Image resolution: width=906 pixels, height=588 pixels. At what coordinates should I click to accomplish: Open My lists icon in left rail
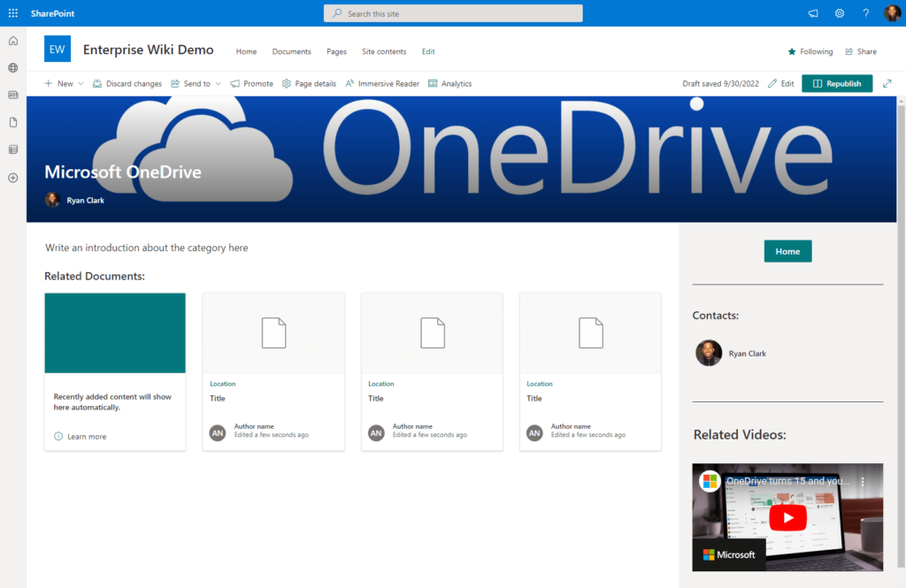pyautogui.click(x=13, y=149)
